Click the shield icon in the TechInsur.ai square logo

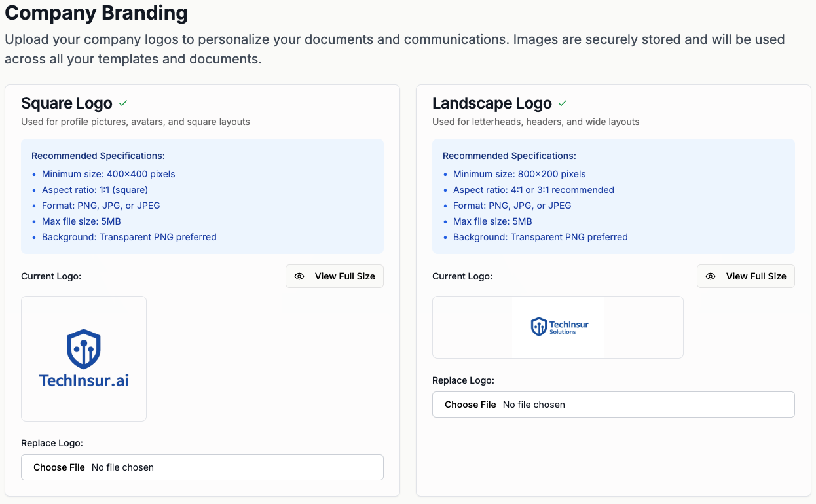pyautogui.click(x=84, y=349)
